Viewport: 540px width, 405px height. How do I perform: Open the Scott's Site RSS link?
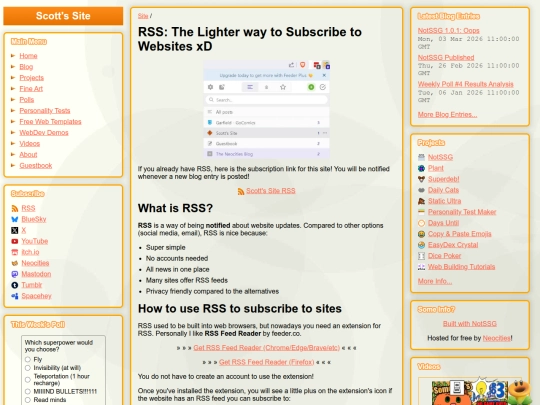pyautogui.click(x=271, y=191)
